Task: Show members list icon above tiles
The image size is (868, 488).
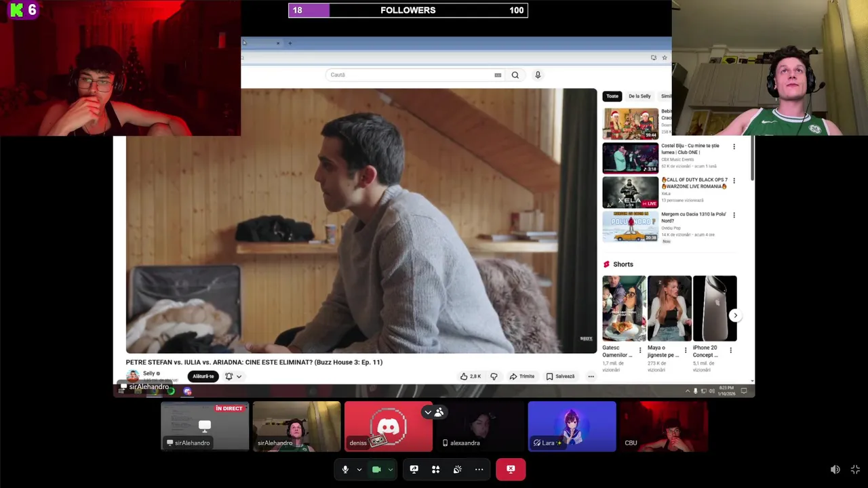Action: coord(439,412)
